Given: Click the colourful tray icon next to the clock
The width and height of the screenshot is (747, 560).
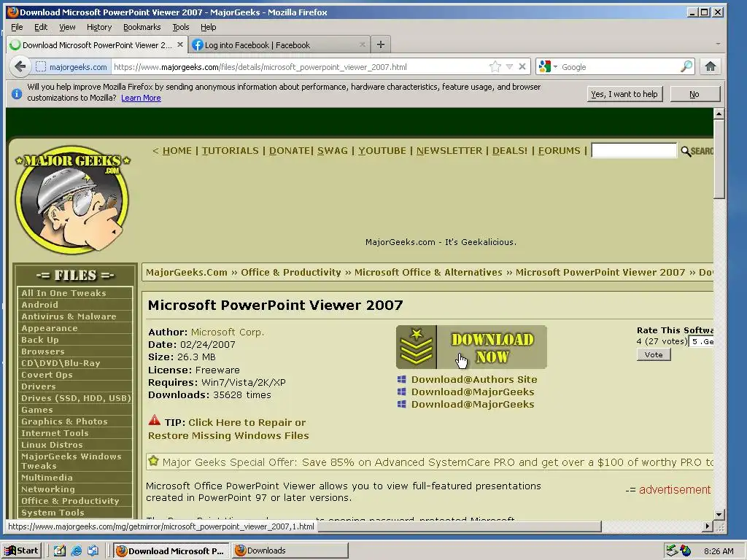Looking at the screenshot, I should 686,551.
